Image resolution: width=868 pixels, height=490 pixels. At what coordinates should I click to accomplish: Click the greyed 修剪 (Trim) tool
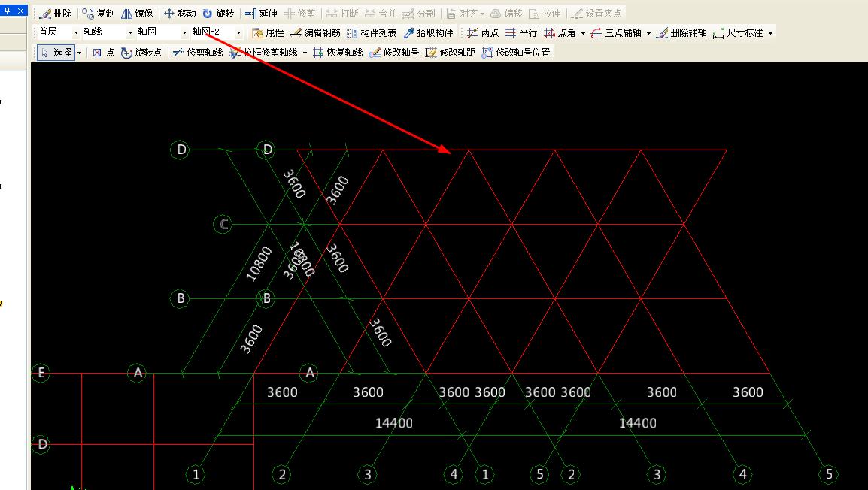pos(299,13)
